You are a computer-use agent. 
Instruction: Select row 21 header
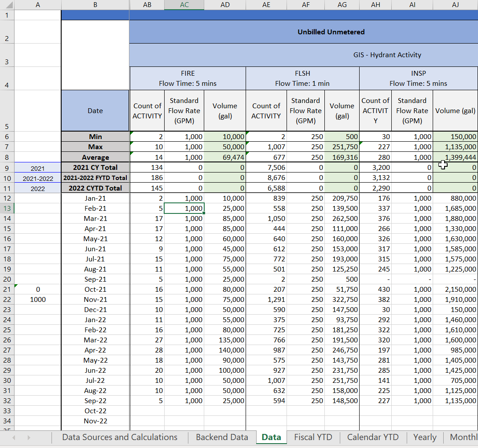[x=7, y=289]
